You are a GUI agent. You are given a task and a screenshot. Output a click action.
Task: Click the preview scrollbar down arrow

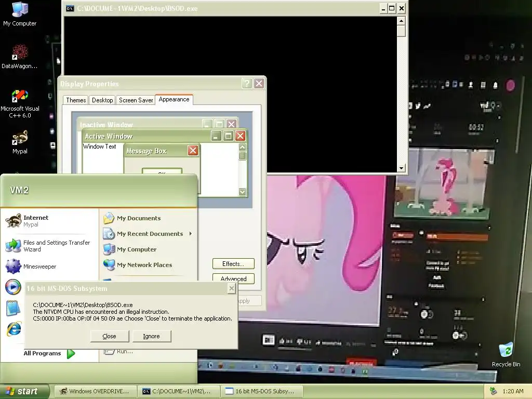coord(242,192)
